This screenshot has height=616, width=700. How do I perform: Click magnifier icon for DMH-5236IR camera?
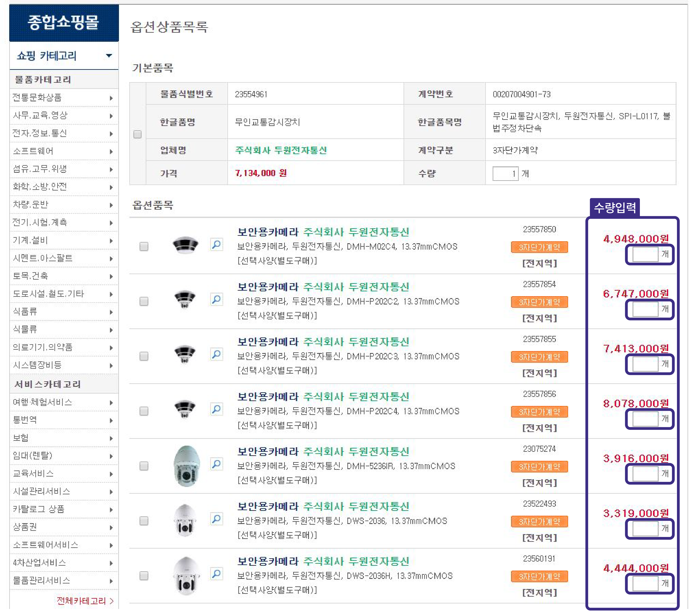point(216,464)
